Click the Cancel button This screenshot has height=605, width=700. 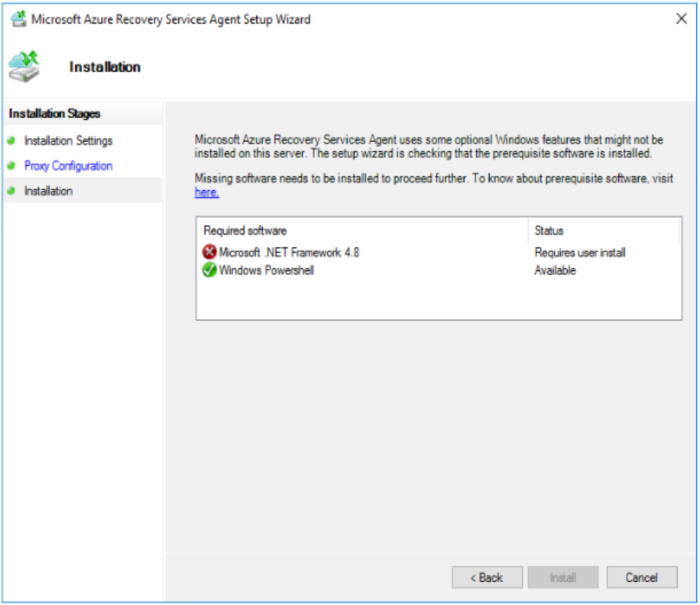[641, 577]
